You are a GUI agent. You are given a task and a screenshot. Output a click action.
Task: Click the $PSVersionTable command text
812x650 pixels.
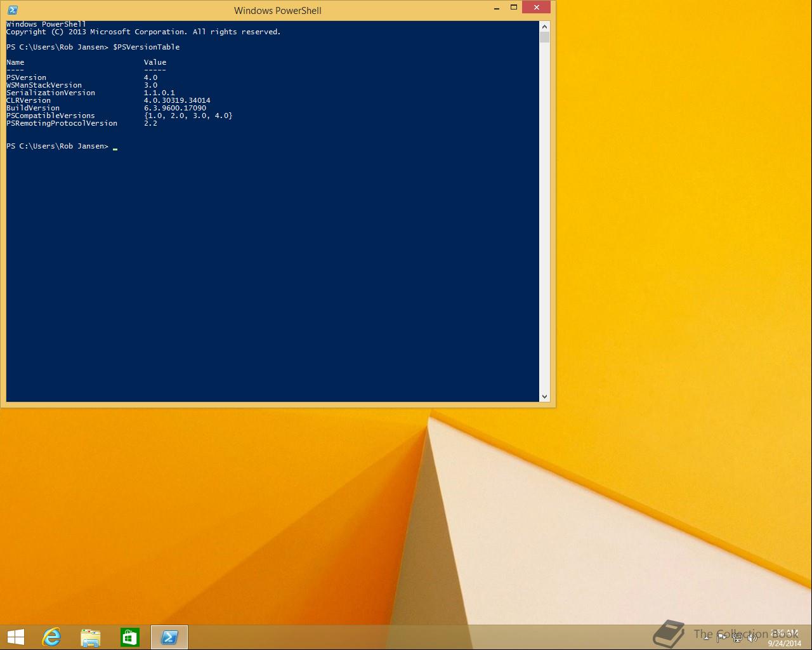pos(147,47)
